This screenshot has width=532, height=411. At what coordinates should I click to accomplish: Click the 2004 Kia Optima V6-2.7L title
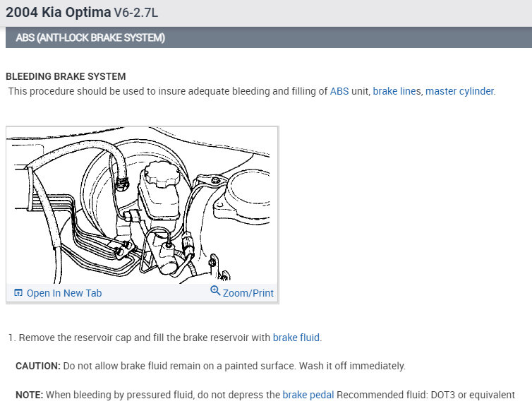82,13
